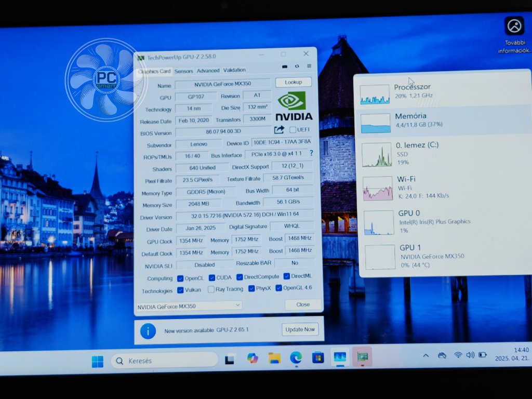532x399 pixels.
Task: Toggle the Vulkan checkbox
Action: point(180,290)
